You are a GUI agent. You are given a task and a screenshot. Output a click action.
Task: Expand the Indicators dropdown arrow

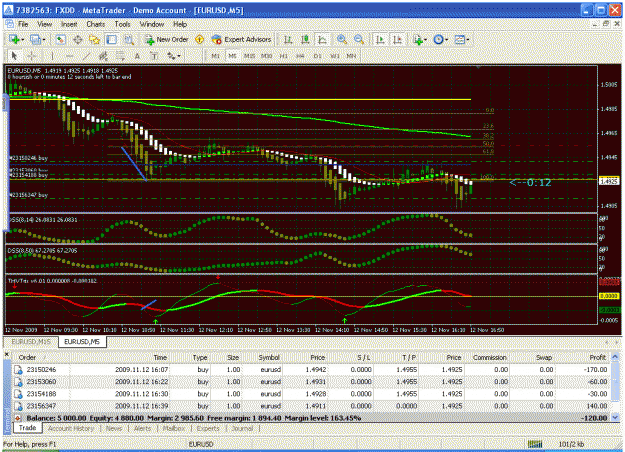425,39
